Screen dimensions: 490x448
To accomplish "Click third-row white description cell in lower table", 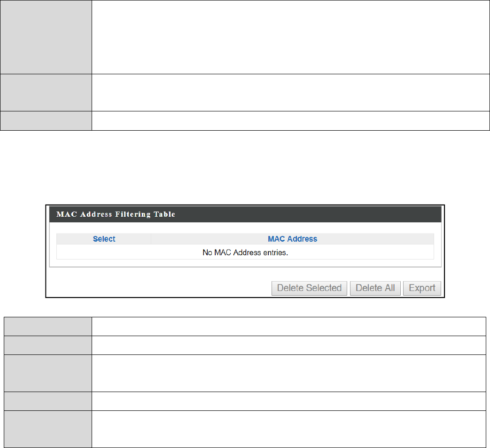I will [289, 373].
